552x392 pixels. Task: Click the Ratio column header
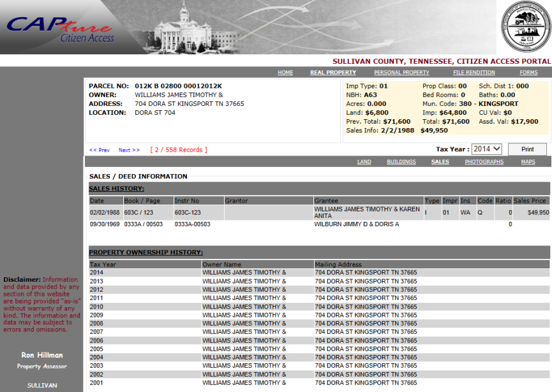click(504, 201)
